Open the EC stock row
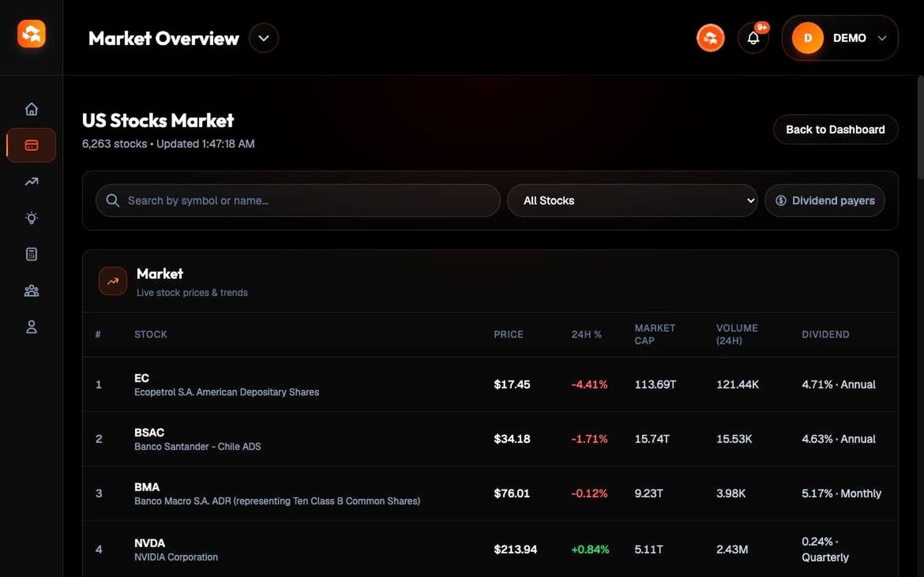 (490, 385)
